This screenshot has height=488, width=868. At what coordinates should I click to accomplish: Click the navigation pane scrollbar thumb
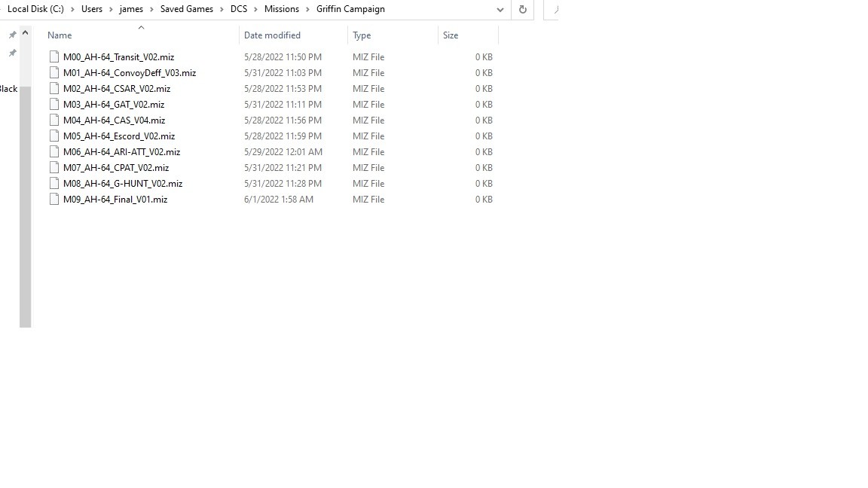[25, 206]
